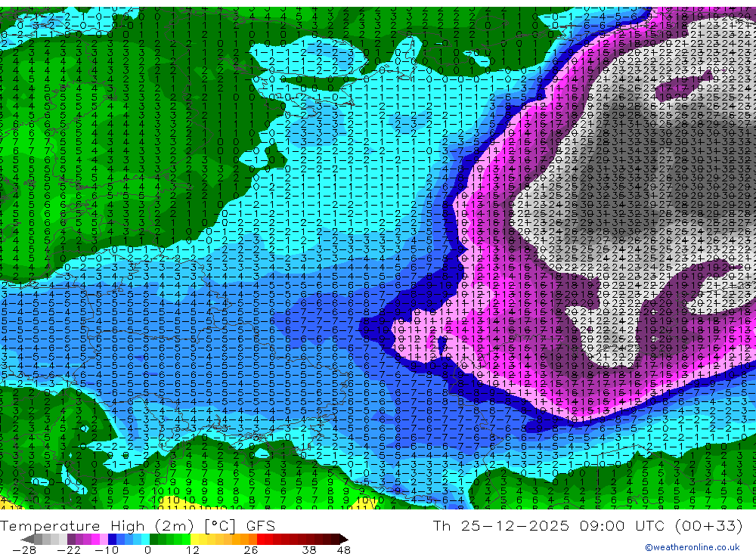Click the 0 legend label
This screenshot has height=554, width=756.
click(147, 549)
